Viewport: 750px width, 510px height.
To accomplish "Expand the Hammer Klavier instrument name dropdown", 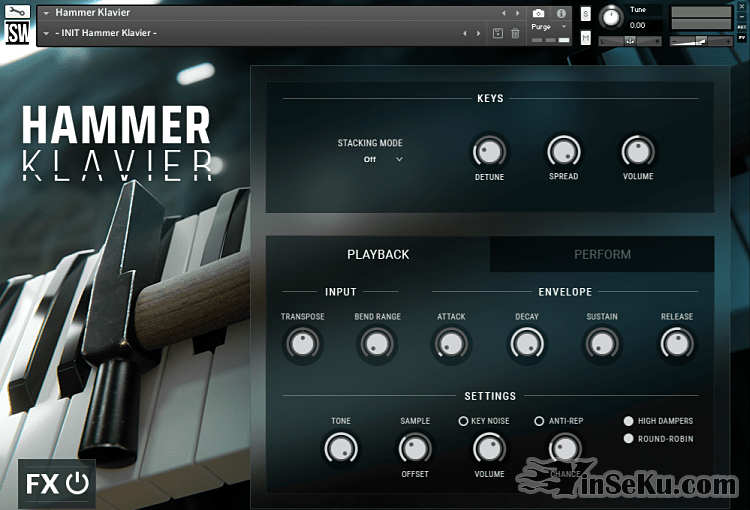I will tap(47, 13).
